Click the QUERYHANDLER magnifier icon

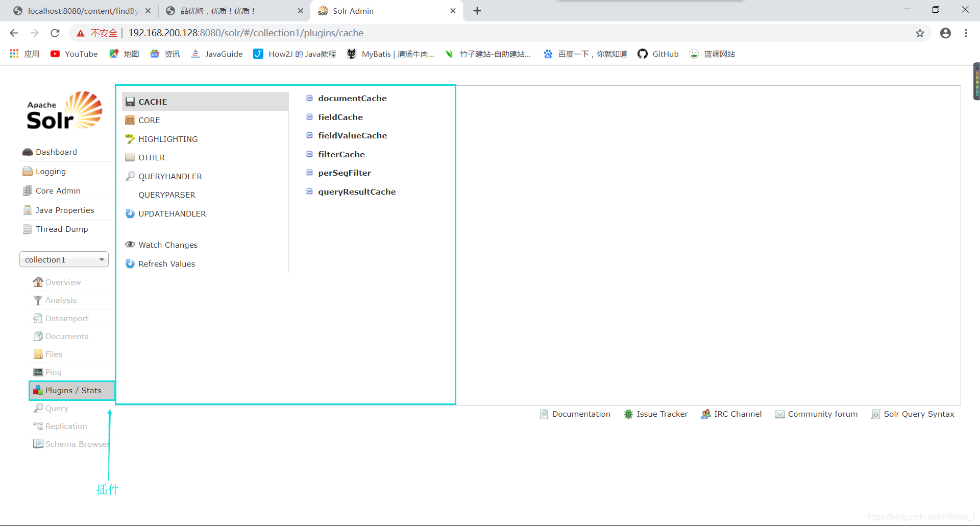point(130,176)
